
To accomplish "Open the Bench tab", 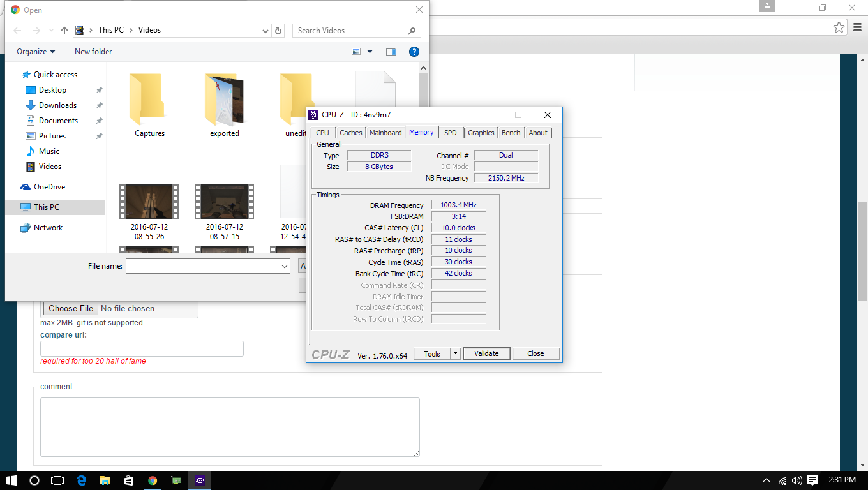I will pos(511,133).
